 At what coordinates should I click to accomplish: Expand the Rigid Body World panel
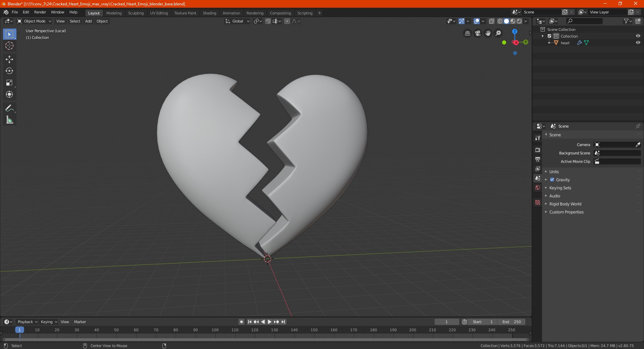click(x=565, y=204)
